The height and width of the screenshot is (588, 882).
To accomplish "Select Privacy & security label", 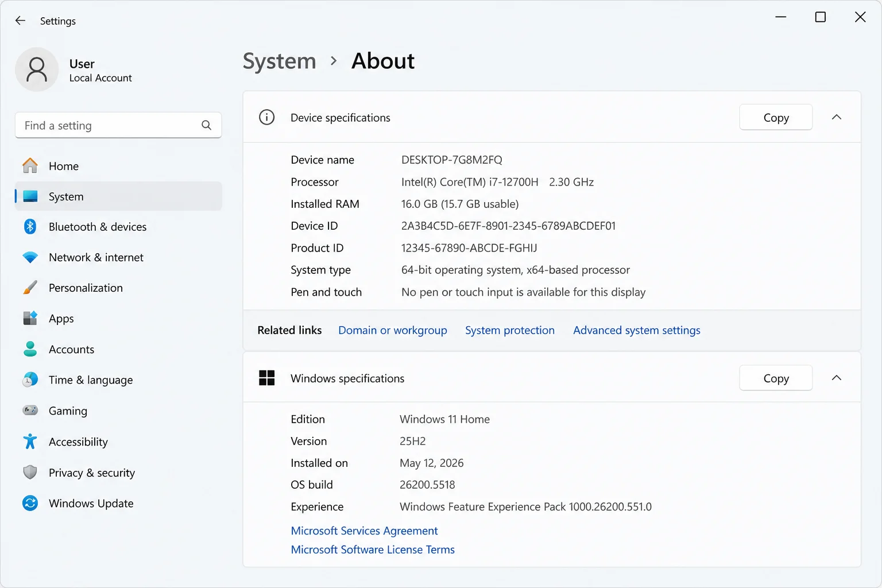I will (x=92, y=473).
